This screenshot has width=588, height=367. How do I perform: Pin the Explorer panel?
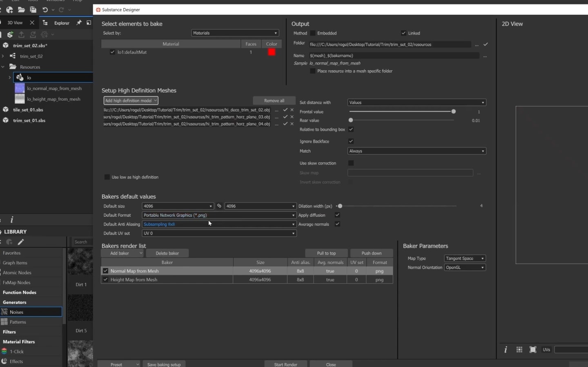79,22
